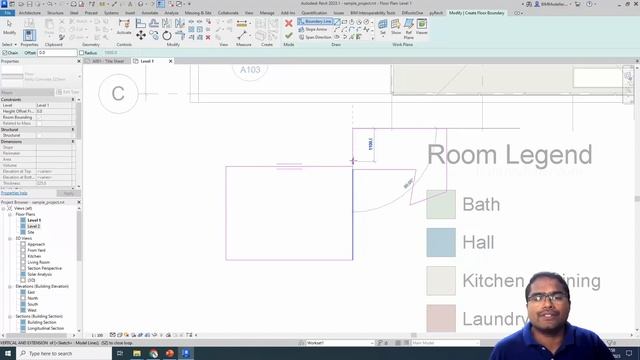Open the Collaborate ribbon tab
This screenshot has height=360, width=640.
228,13
